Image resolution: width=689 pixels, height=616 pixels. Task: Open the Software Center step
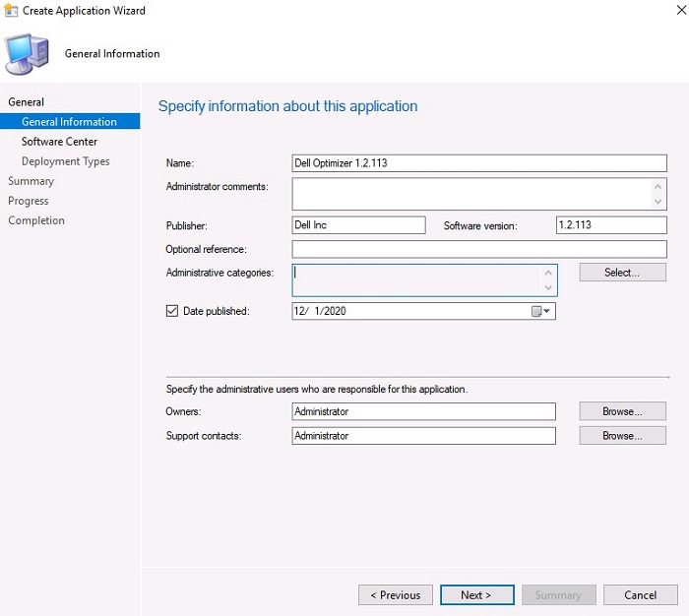(59, 142)
